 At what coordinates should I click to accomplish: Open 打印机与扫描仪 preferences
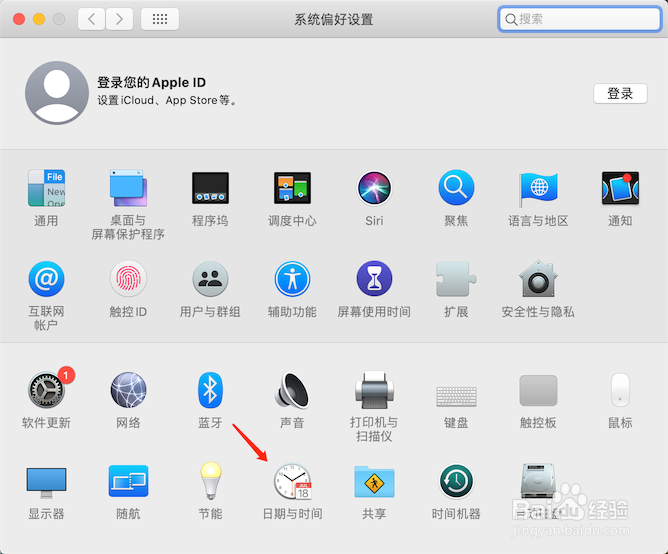click(x=374, y=390)
